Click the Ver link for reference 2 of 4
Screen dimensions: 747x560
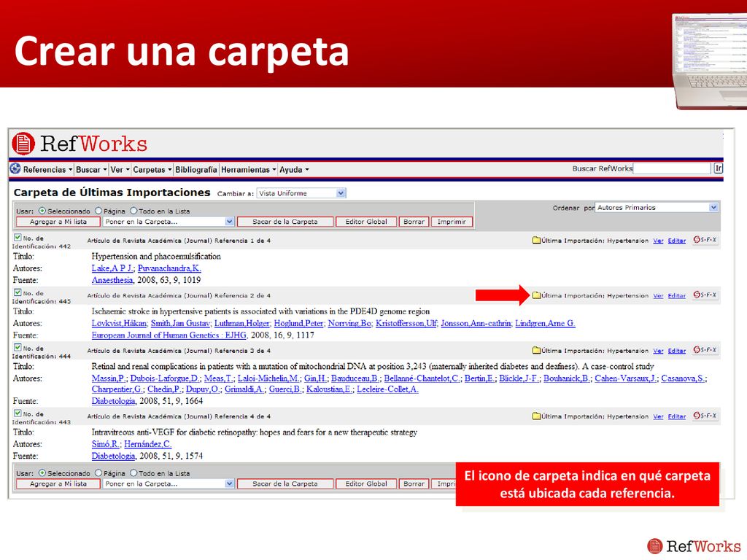click(x=658, y=296)
